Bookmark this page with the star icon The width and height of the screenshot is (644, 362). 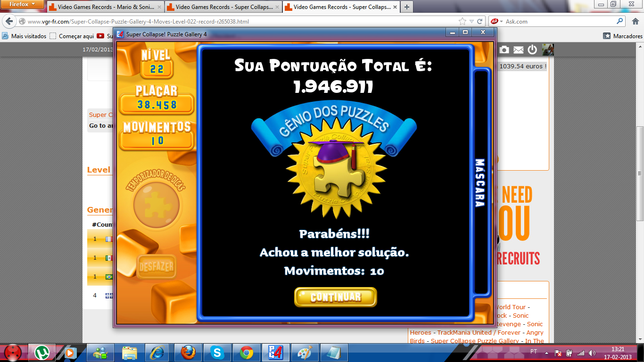point(462,22)
